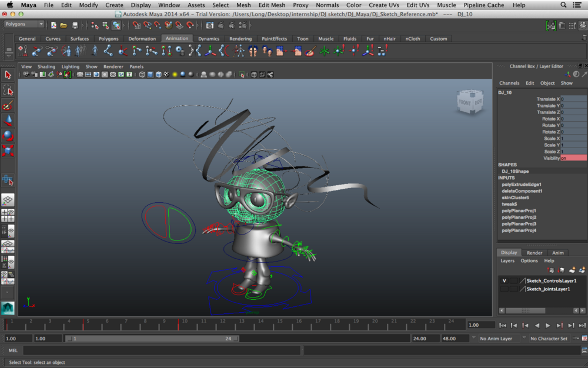588x368 pixels.
Task: Open the No Character Set dropdown
Action: click(x=550, y=339)
